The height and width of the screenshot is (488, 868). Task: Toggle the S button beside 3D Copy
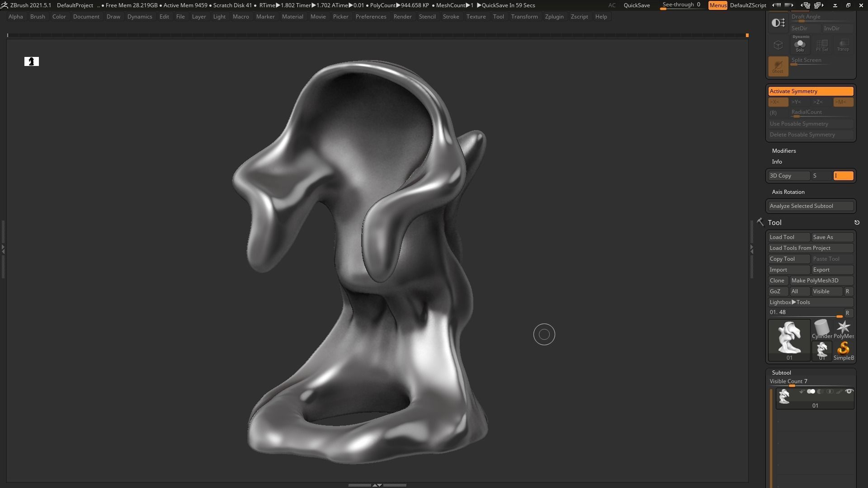(x=822, y=176)
